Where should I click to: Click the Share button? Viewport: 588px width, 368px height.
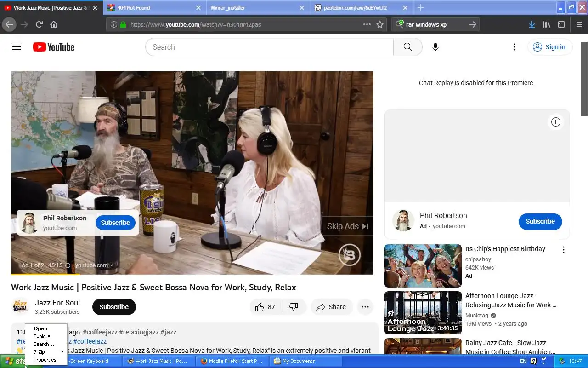click(x=331, y=307)
